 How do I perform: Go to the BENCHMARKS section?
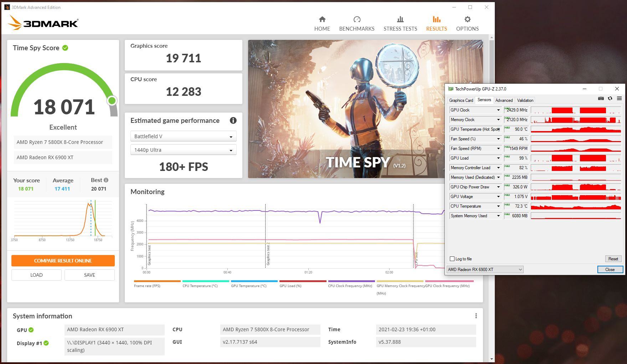(356, 24)
